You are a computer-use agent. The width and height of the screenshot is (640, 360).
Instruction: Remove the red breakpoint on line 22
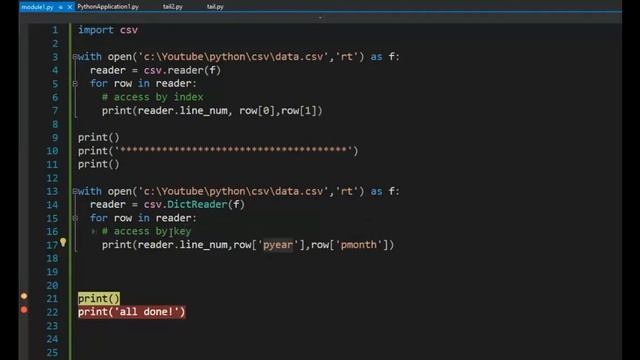tap(24, 310)
